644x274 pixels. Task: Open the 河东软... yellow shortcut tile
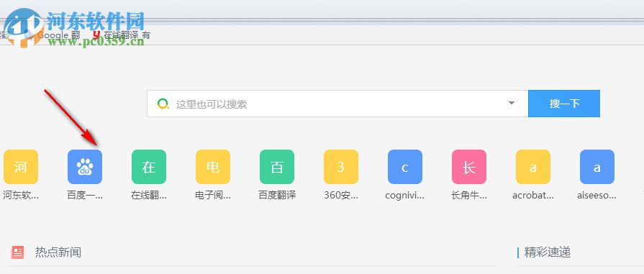(x=21, y=167)
